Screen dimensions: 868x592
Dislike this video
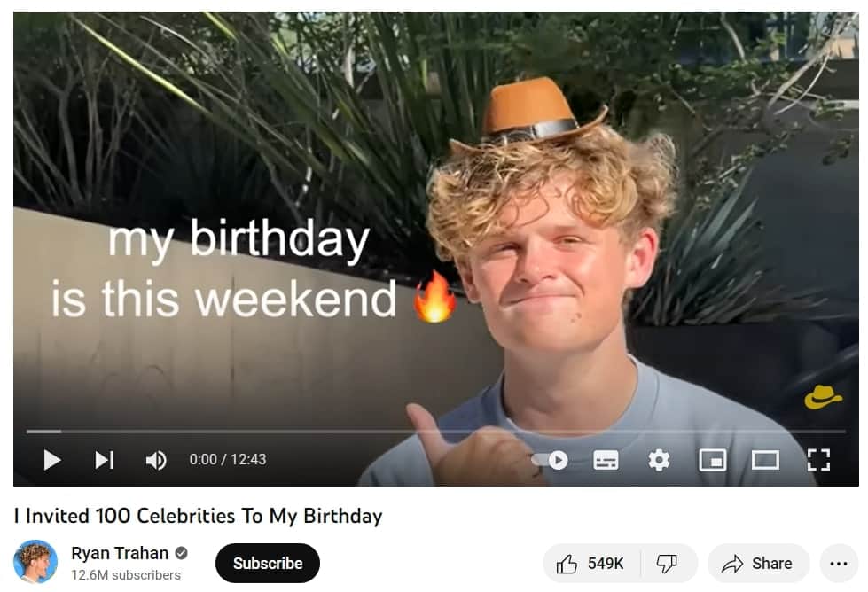point(668,564)
